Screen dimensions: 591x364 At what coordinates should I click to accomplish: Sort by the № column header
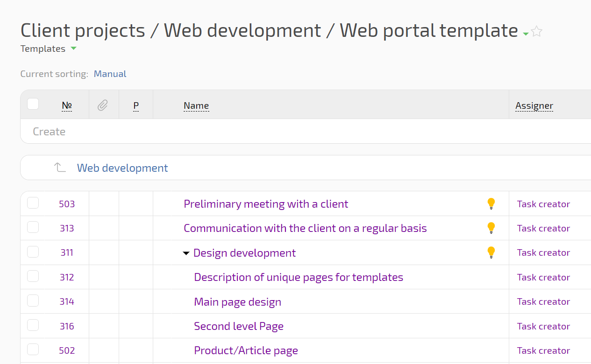pyautogui.click(x=67, y=106)
